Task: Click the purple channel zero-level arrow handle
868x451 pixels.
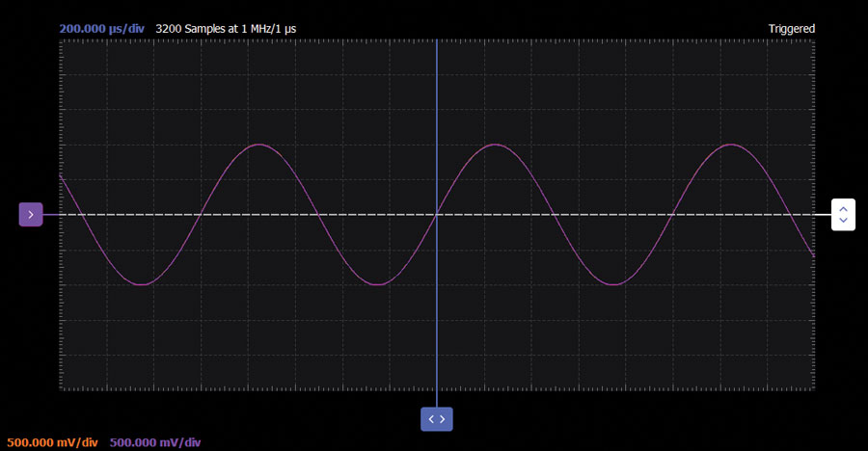Action: 31,215
